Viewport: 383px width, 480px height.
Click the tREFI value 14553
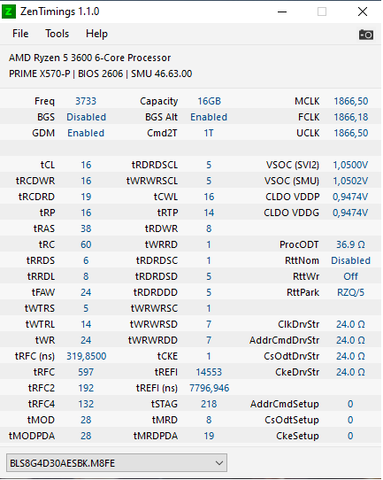click(x=209, y=372)
